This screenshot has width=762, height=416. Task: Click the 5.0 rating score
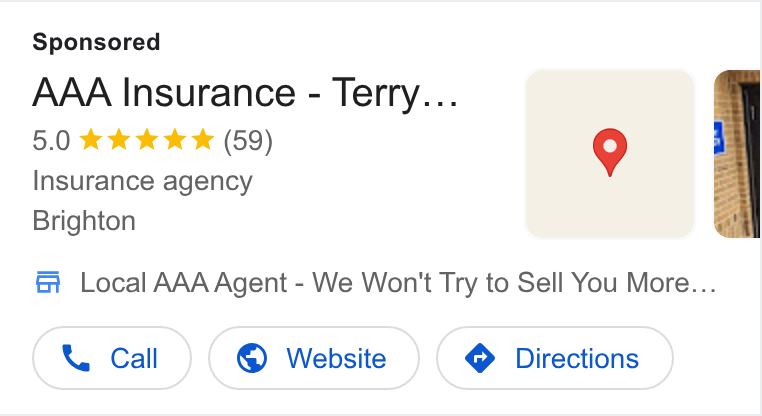[51, 140]
